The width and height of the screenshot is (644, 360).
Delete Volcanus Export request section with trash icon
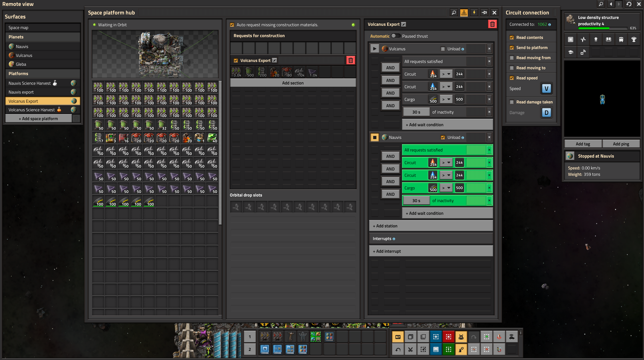coord(351,60)
